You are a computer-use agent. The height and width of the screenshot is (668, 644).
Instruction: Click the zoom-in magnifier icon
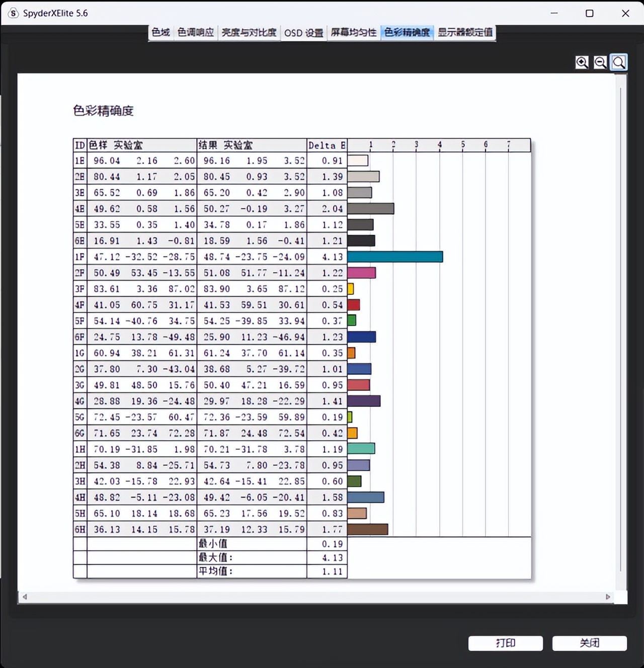click(x=582, y=62)
